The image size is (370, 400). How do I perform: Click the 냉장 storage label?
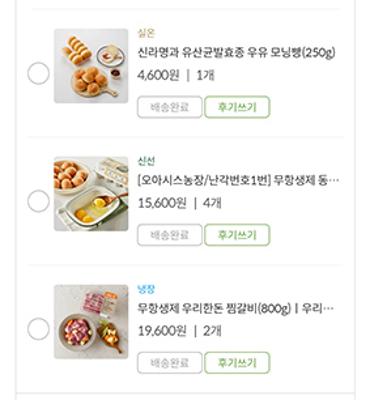tap(146, 289)
